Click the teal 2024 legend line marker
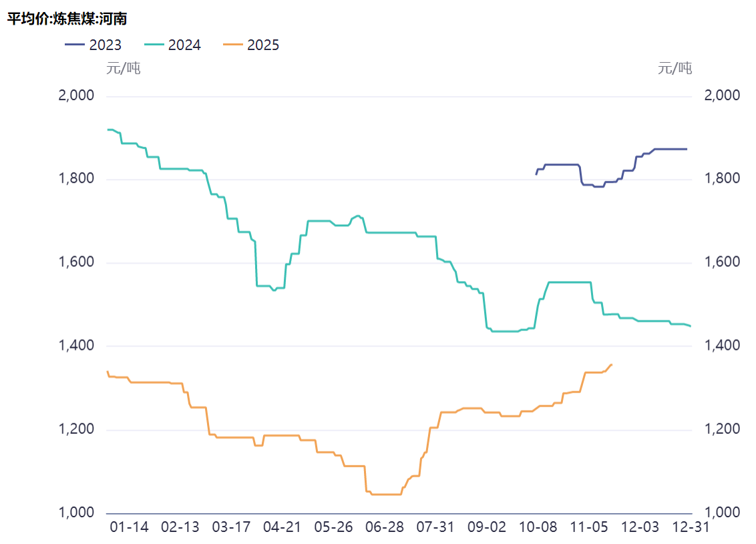The image size is (756, 544). pos(154,45)
